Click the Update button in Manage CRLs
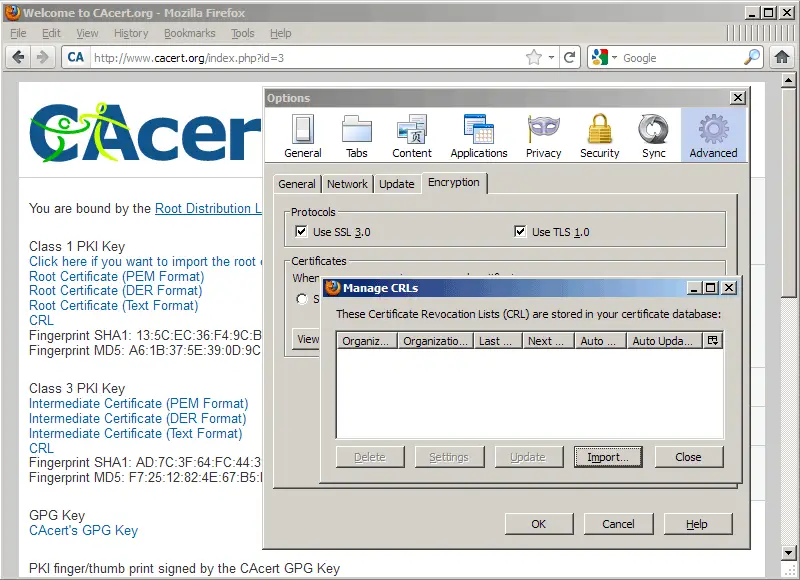This screenshot has height=580, width=800. click(528, 457)
